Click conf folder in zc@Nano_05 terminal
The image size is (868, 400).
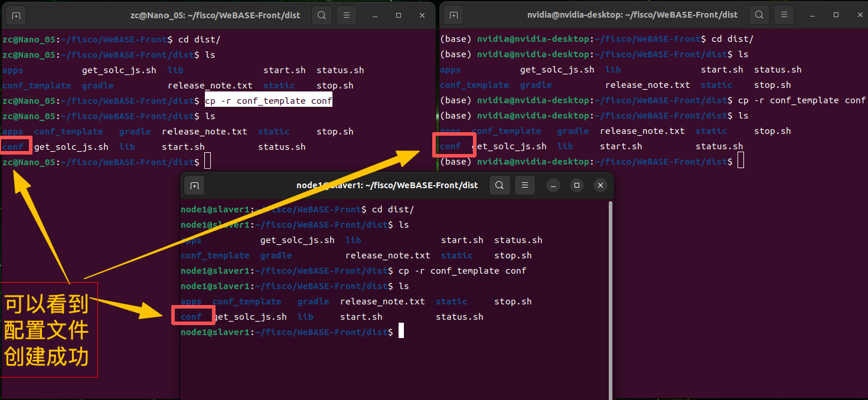pyautogui.click(x=13, y=147)
